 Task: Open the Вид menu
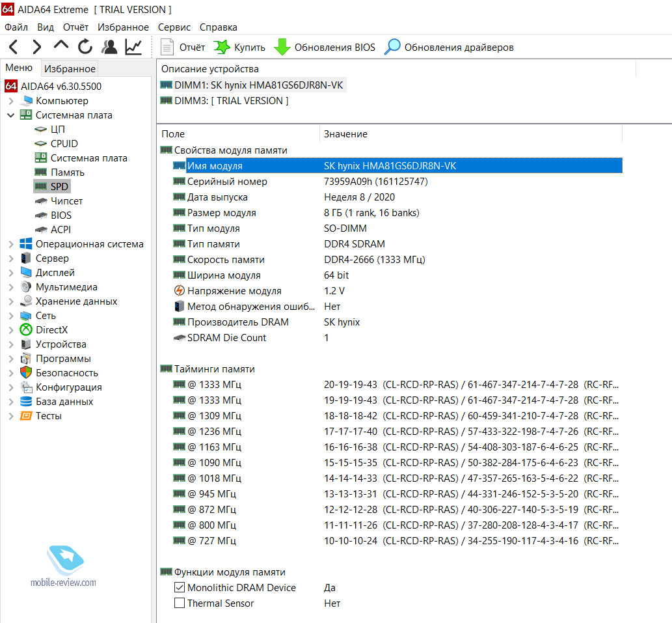pos(46,27)
